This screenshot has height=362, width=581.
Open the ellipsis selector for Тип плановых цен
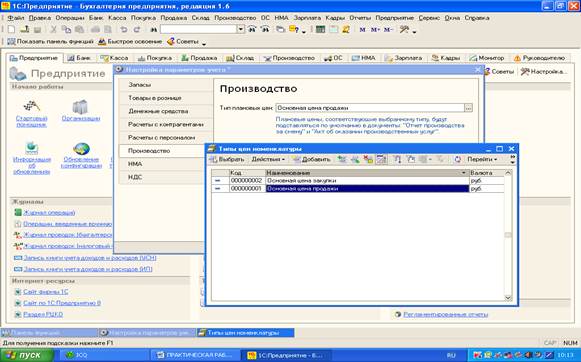click(468, 108)
